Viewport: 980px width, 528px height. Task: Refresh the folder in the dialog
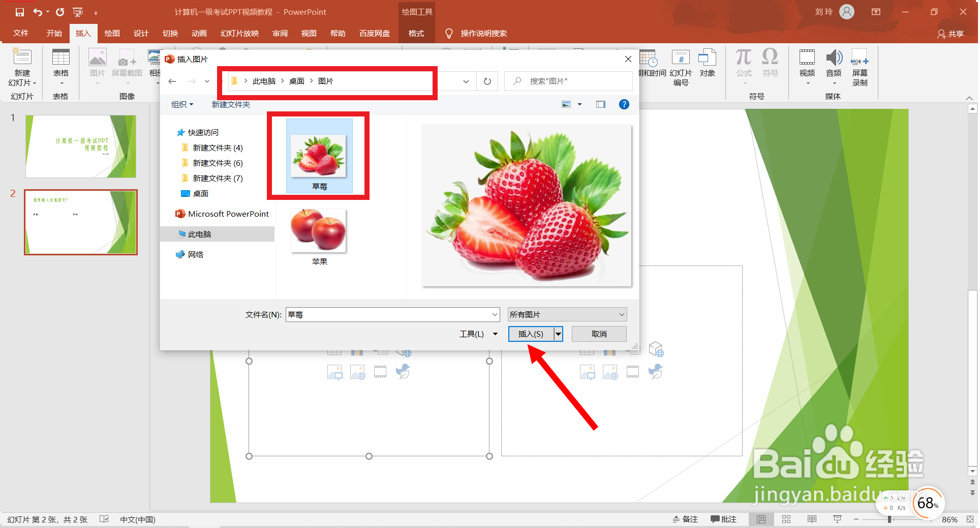[x=487, y=81]
